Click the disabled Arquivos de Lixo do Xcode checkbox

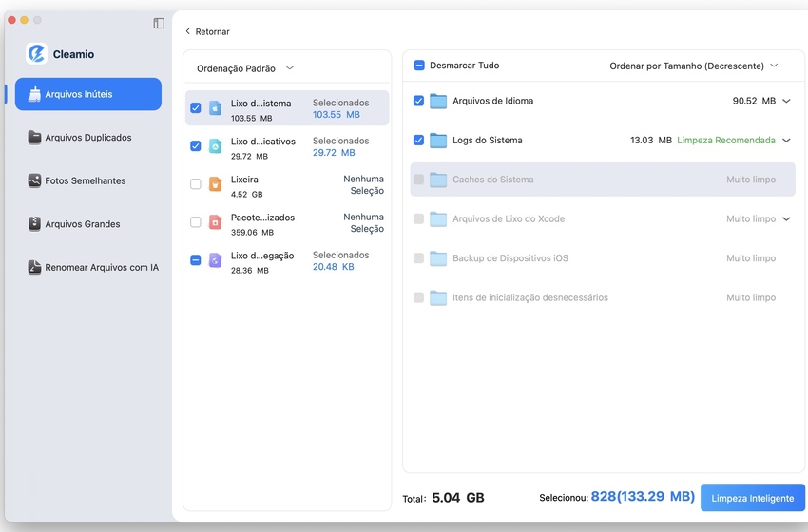(418, 218)
